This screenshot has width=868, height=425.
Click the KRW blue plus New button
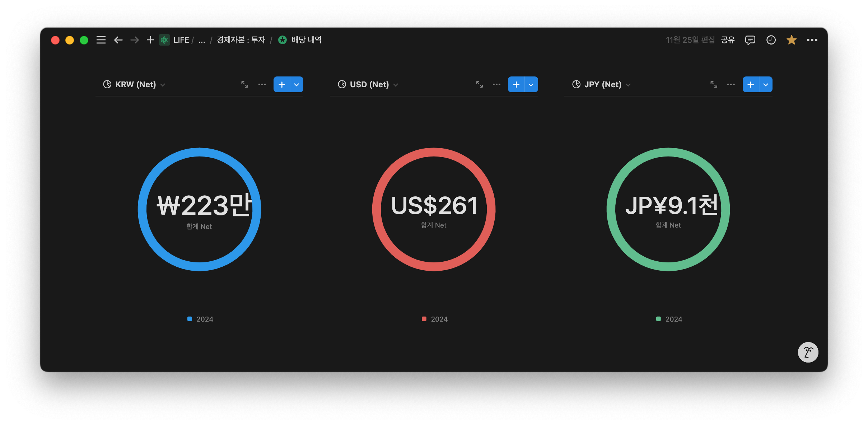(282, 84)
